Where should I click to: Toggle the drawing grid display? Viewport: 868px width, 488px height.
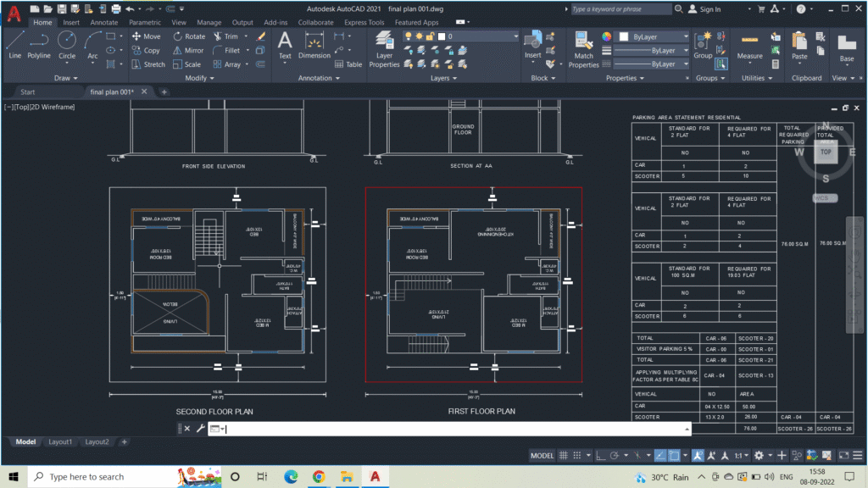point(564,455)
